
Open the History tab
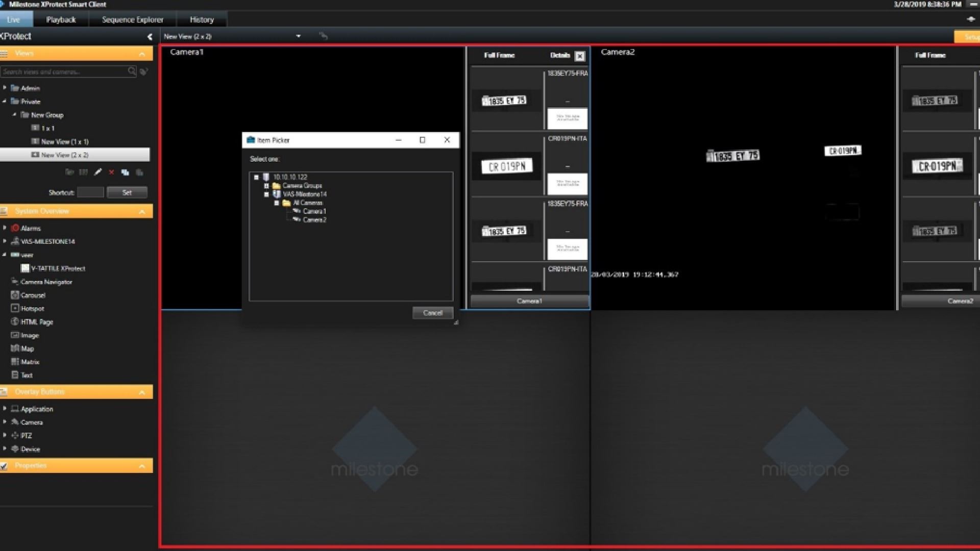click(x=202, y=19)
